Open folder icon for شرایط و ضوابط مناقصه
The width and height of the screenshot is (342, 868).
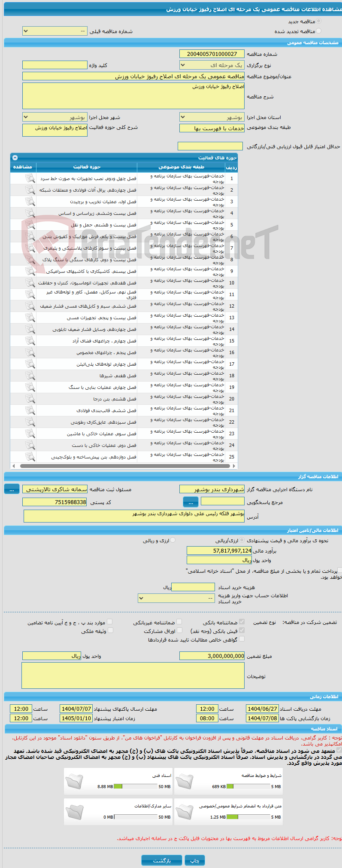[x=185, y=782]
